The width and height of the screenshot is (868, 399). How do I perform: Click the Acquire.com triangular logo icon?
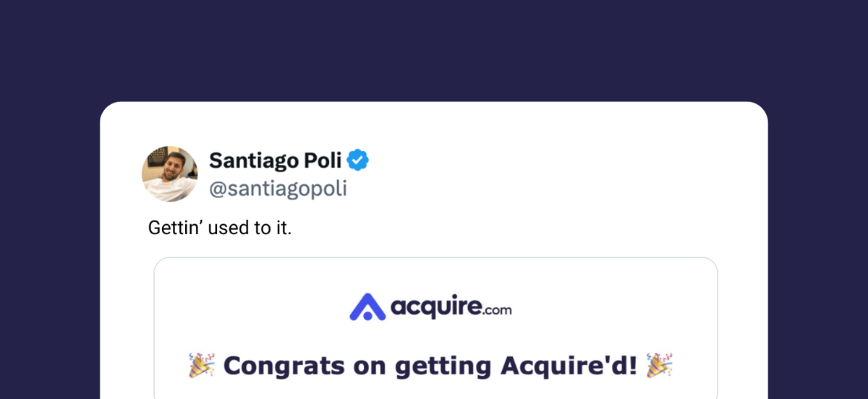click(368, 306)
